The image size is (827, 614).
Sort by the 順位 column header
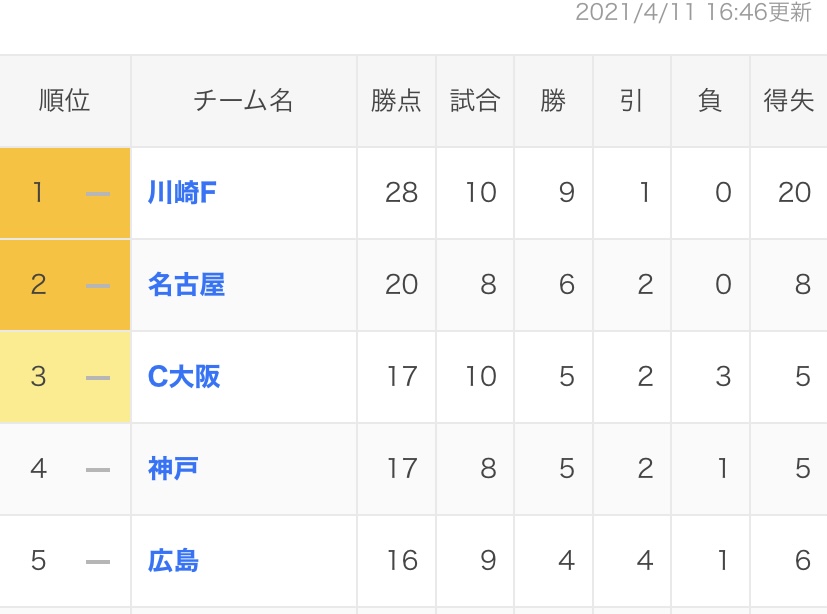[65, 101]
